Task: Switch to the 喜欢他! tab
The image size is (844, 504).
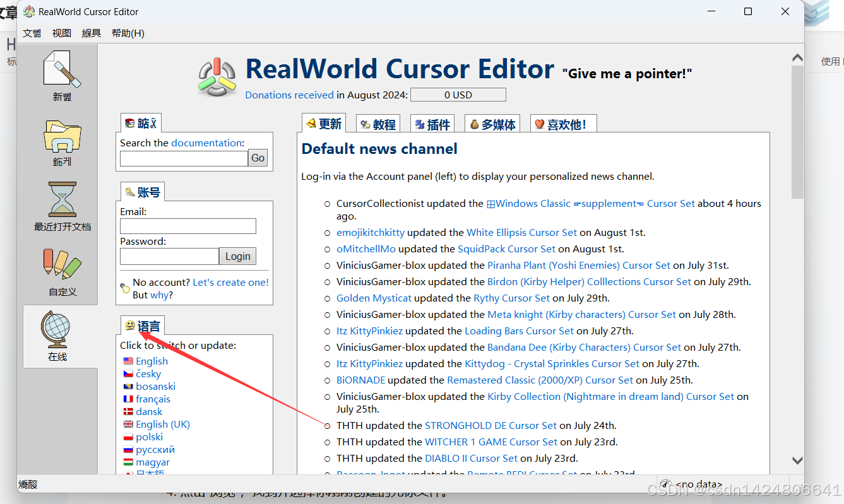Action: point(564,124)
